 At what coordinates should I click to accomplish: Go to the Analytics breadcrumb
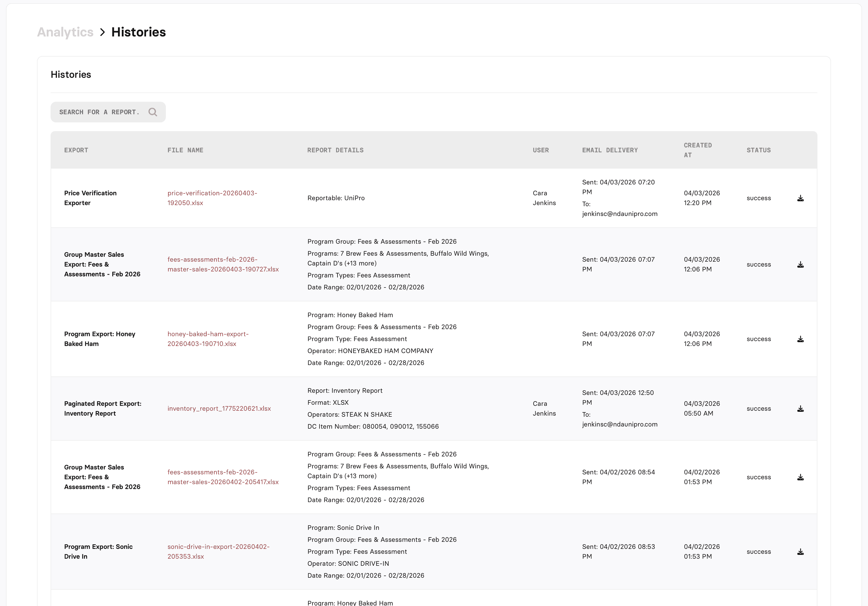[65, 32]
